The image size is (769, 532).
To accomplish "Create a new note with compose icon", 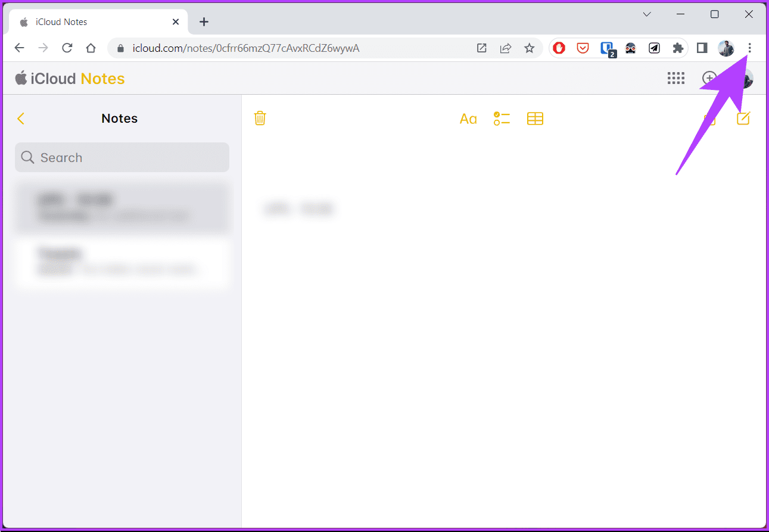I will (x=743, y=118).
